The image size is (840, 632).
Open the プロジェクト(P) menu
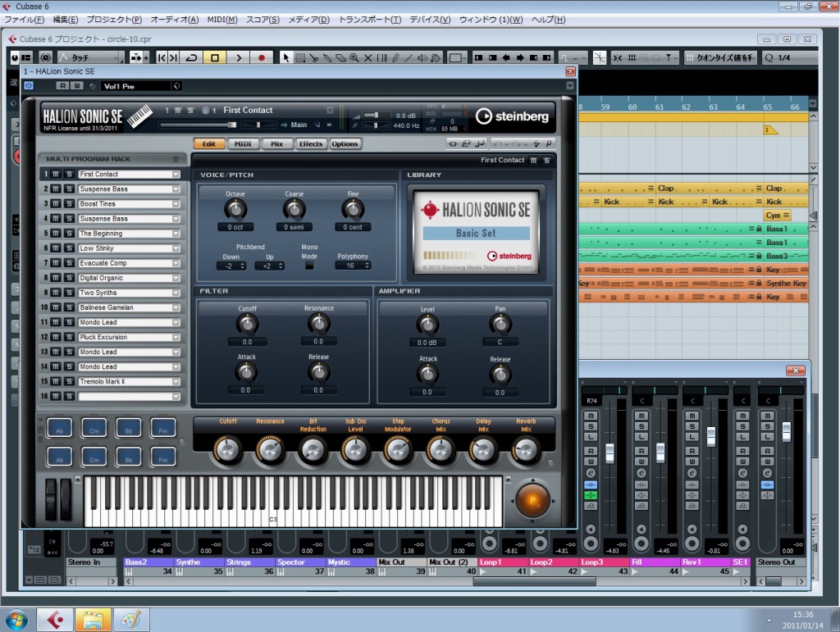[x=114, y=20]
